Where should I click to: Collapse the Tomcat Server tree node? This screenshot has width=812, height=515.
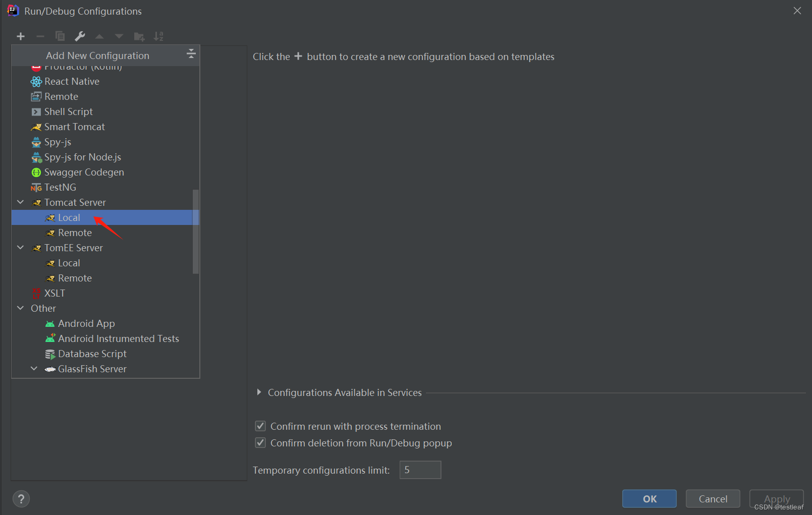tap(21, 202)
